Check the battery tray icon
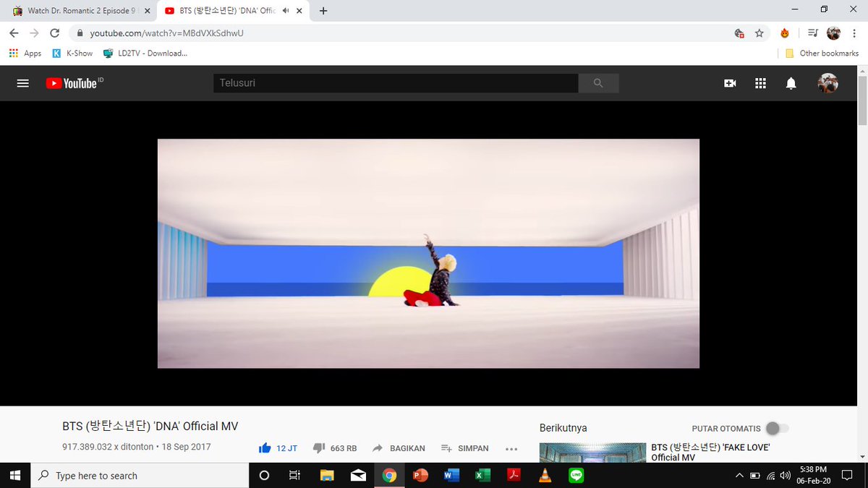This screenshot has width=868, height=488. pos(754,475)
